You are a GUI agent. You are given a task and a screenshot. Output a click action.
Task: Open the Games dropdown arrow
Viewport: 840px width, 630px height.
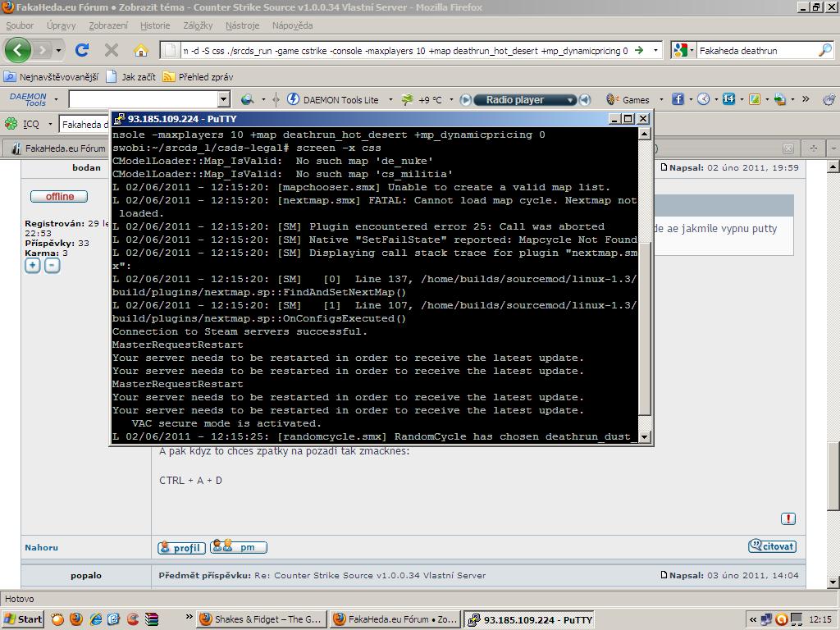(661, 99)
